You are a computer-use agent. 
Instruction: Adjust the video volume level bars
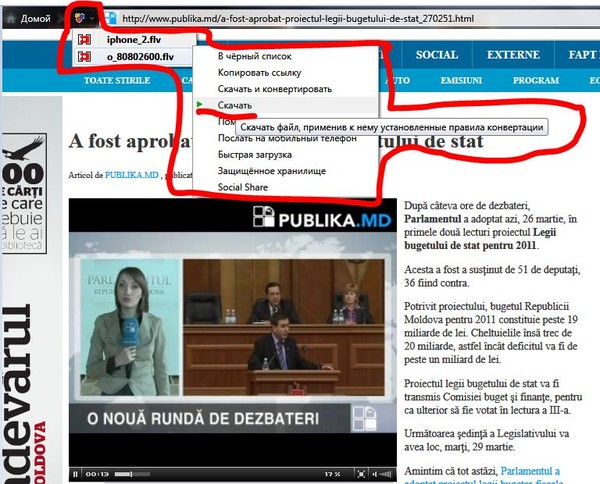point(386,474)
